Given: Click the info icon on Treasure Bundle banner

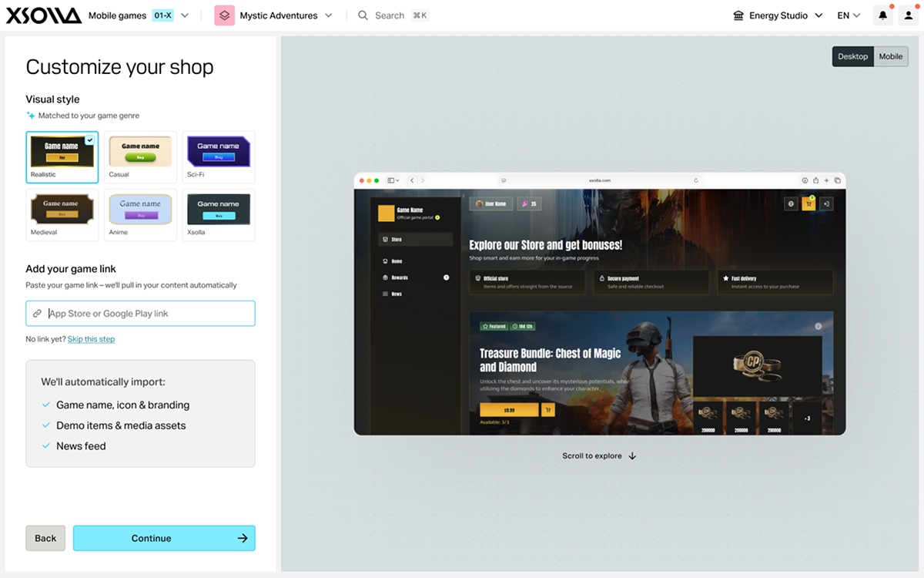Looking at the screenshot, I should (x=819, y=326).
